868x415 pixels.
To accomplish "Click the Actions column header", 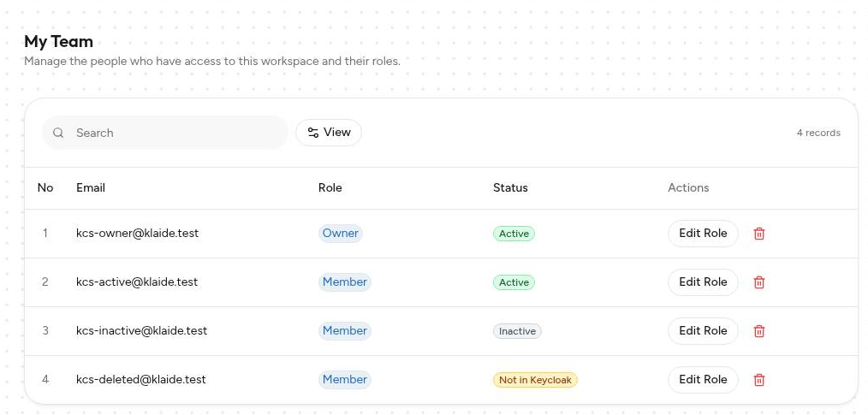I will (688, 187).
